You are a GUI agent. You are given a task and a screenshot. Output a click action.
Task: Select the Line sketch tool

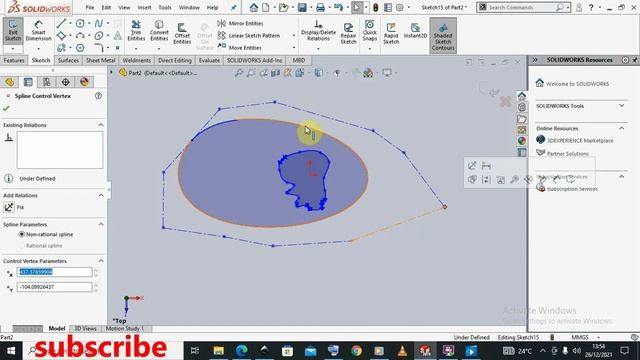(x=62, y=24)
